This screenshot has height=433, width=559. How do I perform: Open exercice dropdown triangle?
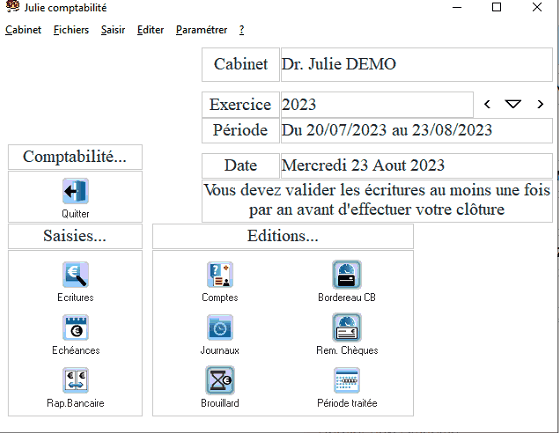pyautogui.click(x=513, y=104)
